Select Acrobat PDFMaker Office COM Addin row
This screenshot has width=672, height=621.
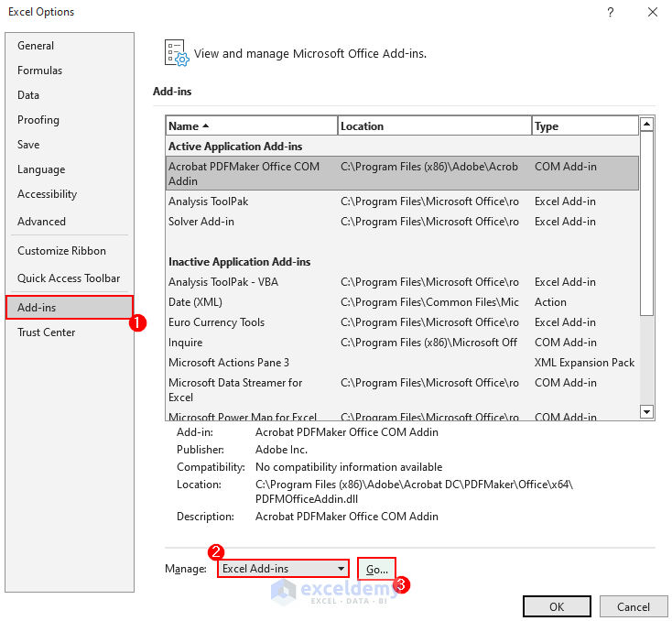coord(402,173)
